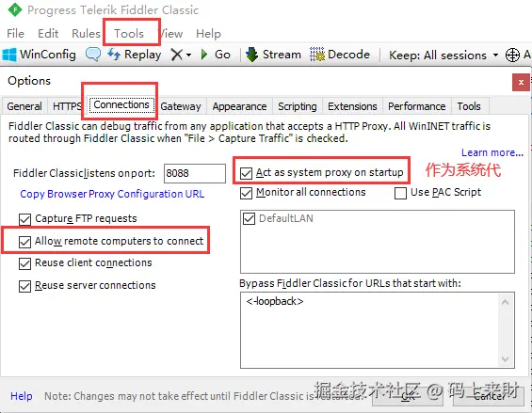Click Copy Browser Proxy Configuration URL
This screenshot has height=413, width=532.
(x=112, y=194)
